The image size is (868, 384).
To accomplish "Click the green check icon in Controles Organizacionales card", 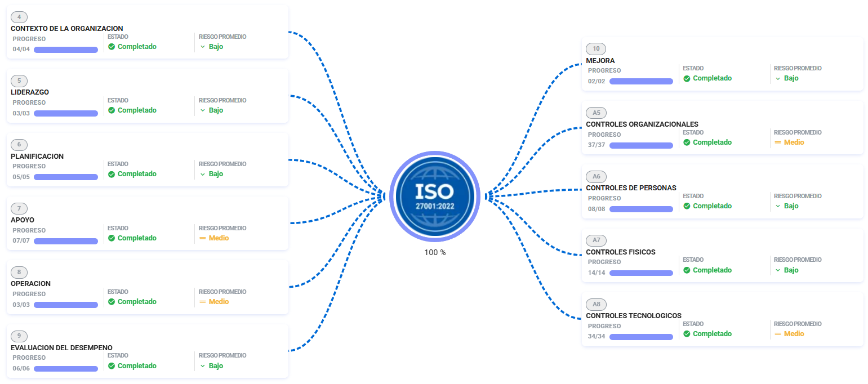I will [687, 142].
